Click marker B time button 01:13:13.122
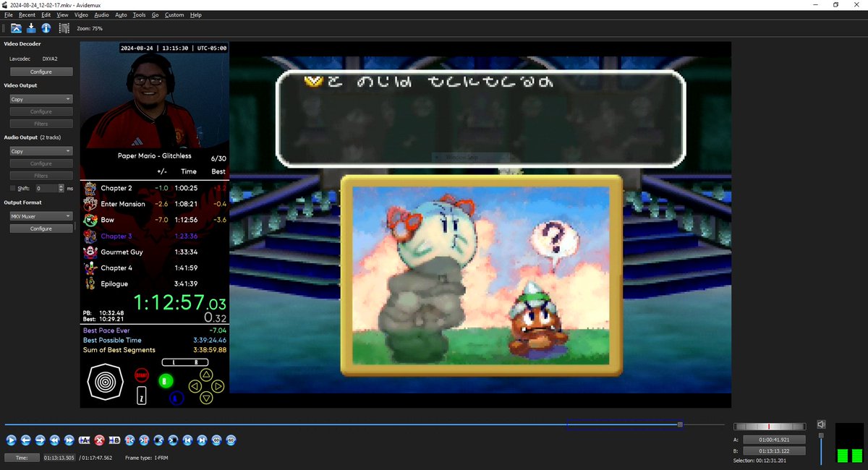This screenshot has height=470, width=868. pyautogui.click(x=773, y=450)
